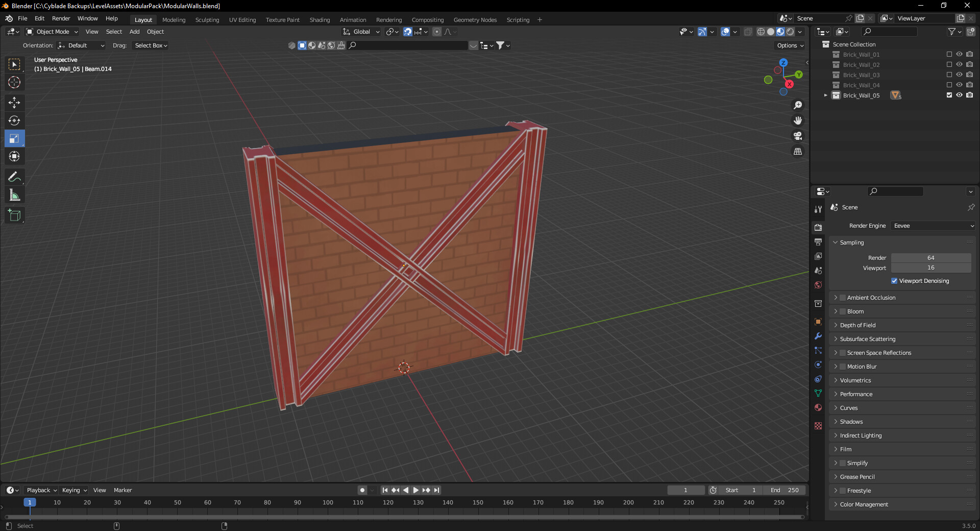980x531 pixels.
Task: Select the 3D Cursor tool
Action: pos(14,82)
